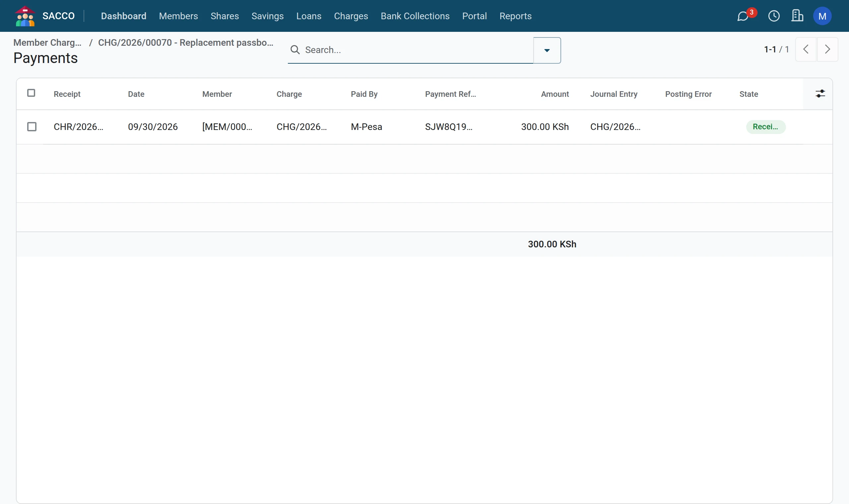
Task: Click the M-Pesa paid by cell
Action: (366, 127)
